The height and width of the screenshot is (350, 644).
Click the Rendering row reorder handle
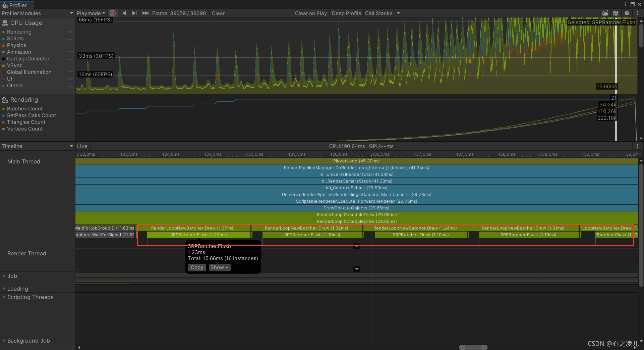point(70,32)
